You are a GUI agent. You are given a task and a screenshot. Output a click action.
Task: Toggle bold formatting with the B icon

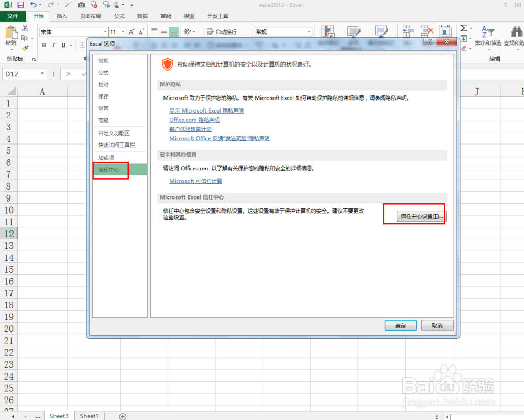click(x=44, y=46)
